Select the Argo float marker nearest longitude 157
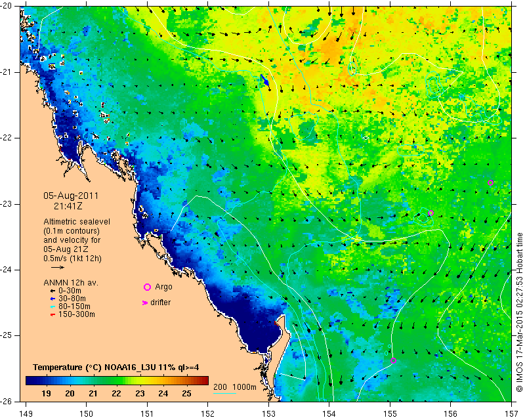 point(490,183)
